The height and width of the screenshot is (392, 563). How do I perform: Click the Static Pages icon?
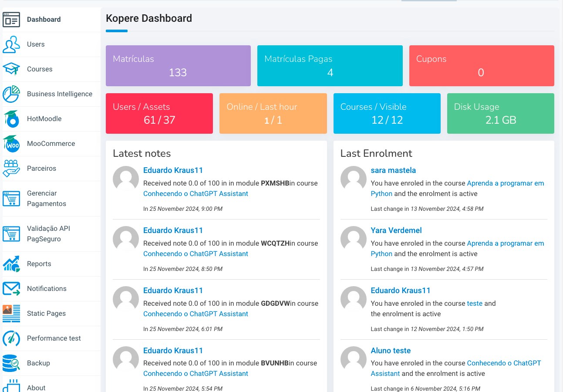[x=11, y=314]
